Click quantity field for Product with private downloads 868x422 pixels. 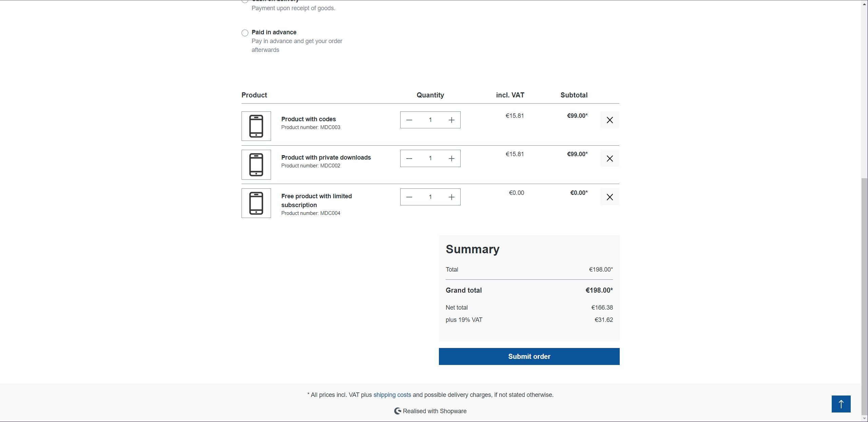click(x=430, y=159)
